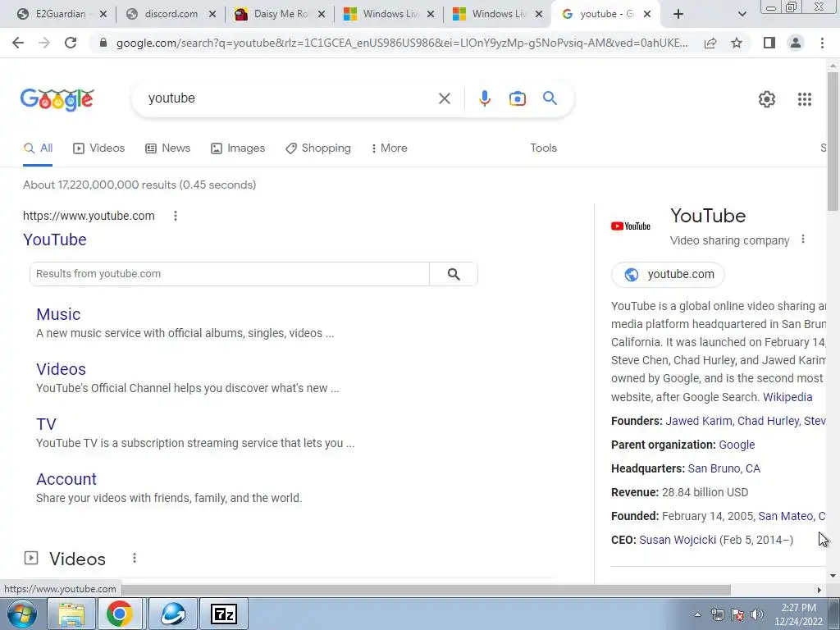The width and height of the screenshot is (840, 630).
Task: Open Google search settings gear
Action: [767, 99]
